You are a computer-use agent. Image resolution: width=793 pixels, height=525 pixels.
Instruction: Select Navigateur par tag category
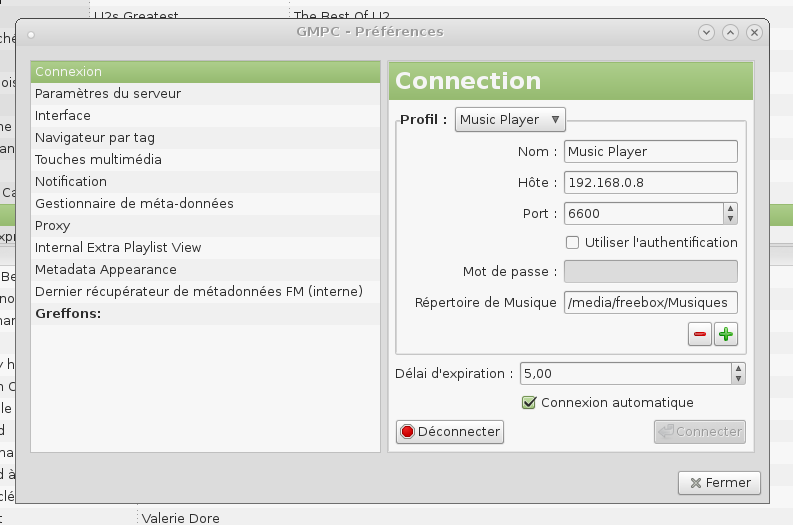pyautogui.click(x=95, y=138)
